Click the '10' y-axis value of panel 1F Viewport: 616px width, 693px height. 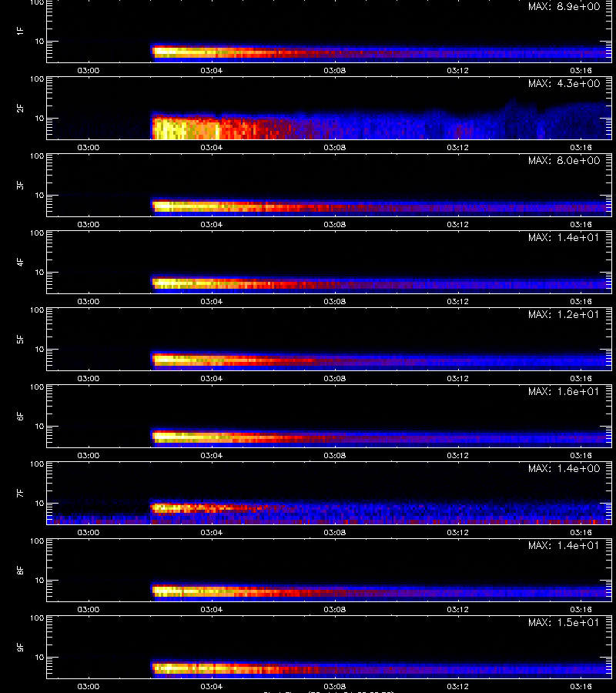point(39,41)
